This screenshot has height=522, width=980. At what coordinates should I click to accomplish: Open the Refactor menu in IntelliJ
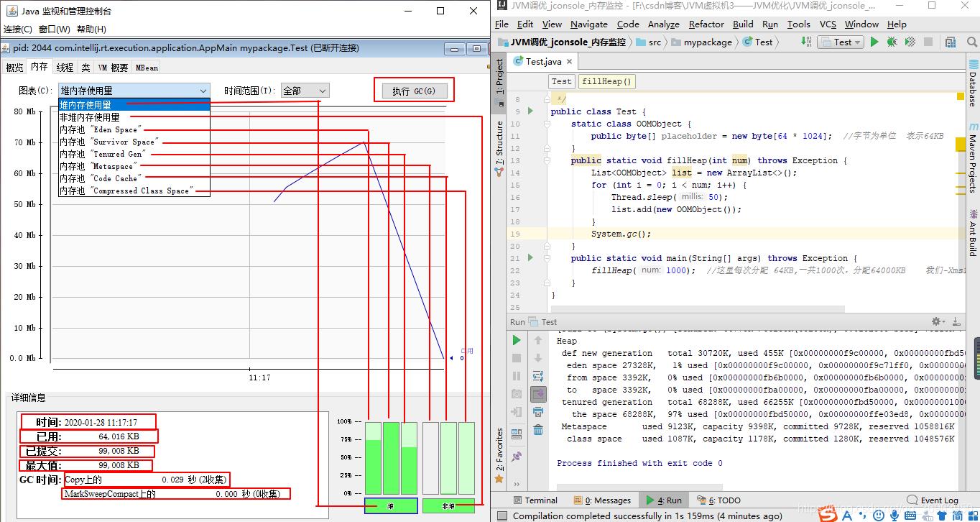(x=706, y=24)
